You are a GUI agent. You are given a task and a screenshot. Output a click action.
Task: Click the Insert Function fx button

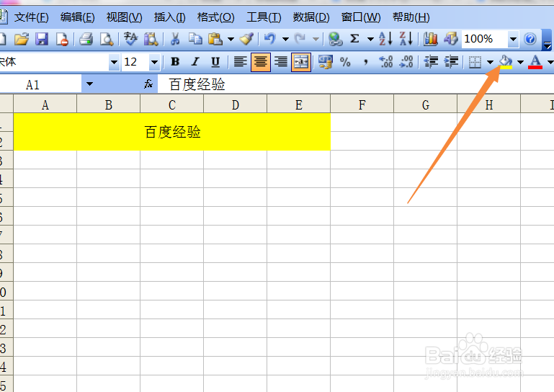(x=148, y=84)
